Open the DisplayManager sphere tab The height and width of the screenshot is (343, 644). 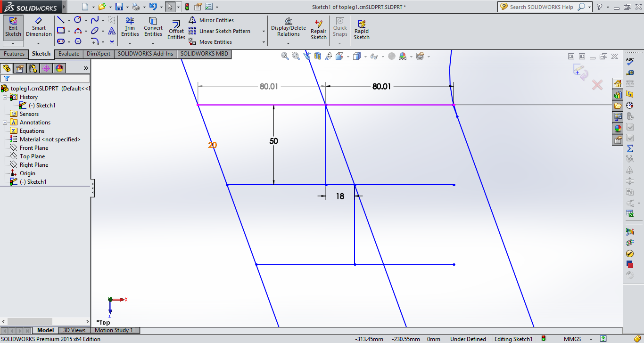(59, 68)
